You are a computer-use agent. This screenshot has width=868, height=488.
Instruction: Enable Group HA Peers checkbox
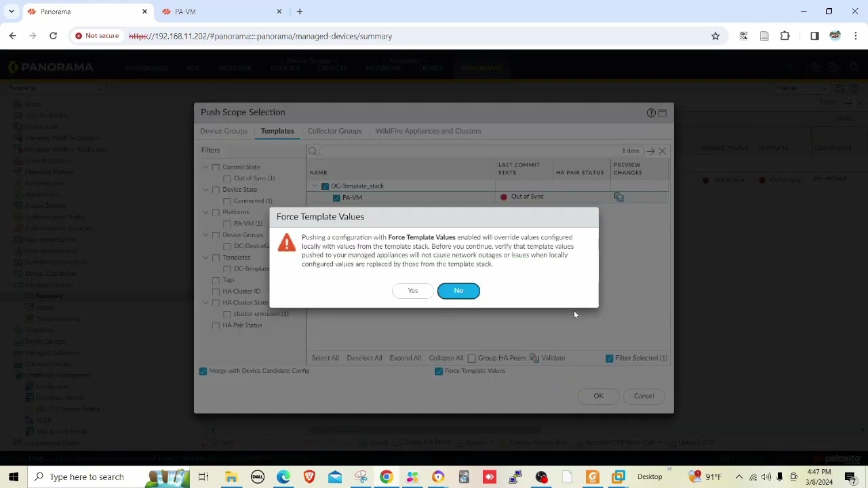click(x=471, y=359)
